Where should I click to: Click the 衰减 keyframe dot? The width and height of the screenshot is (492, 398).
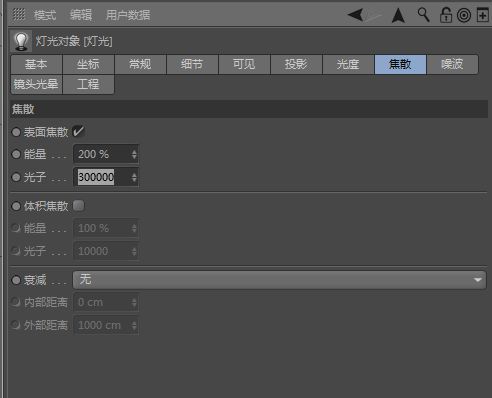coord(16,280)
